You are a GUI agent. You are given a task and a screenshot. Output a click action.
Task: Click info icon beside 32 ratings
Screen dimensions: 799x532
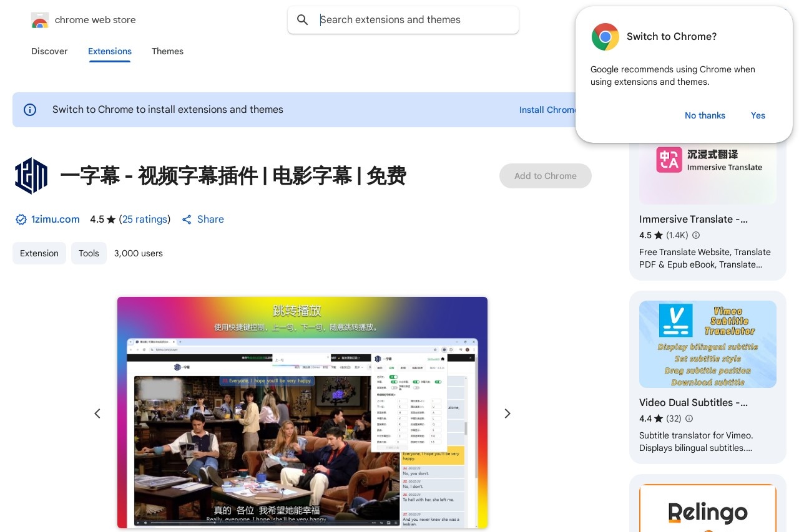tap(689, 419)
